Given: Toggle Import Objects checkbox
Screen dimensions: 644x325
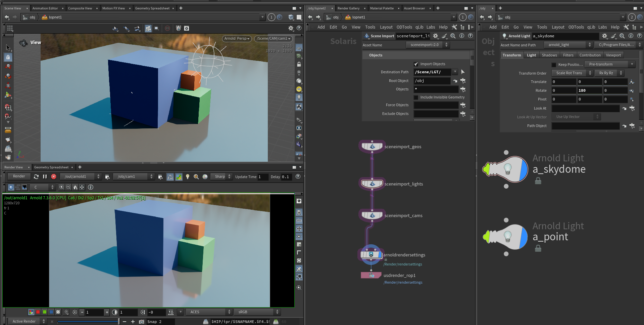Looking at the screenshot, I should [416, 64].
